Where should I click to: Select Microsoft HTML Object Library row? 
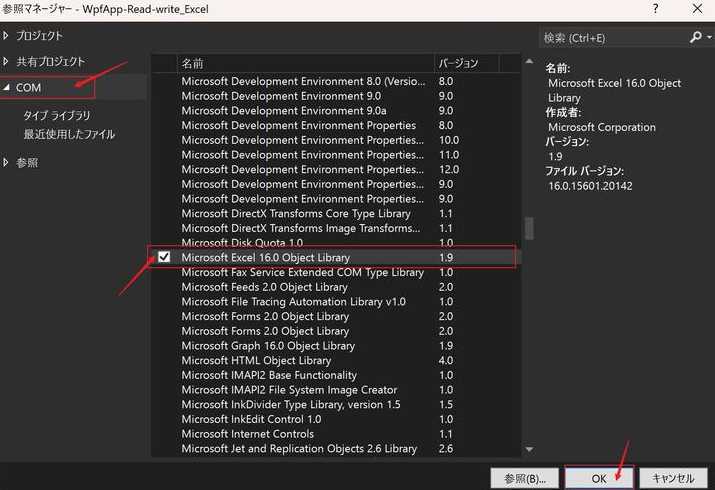tap(335, 360)
